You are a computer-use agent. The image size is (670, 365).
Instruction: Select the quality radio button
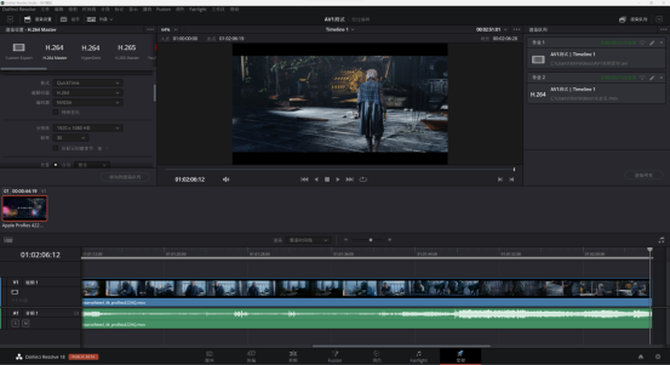(56, 165)
